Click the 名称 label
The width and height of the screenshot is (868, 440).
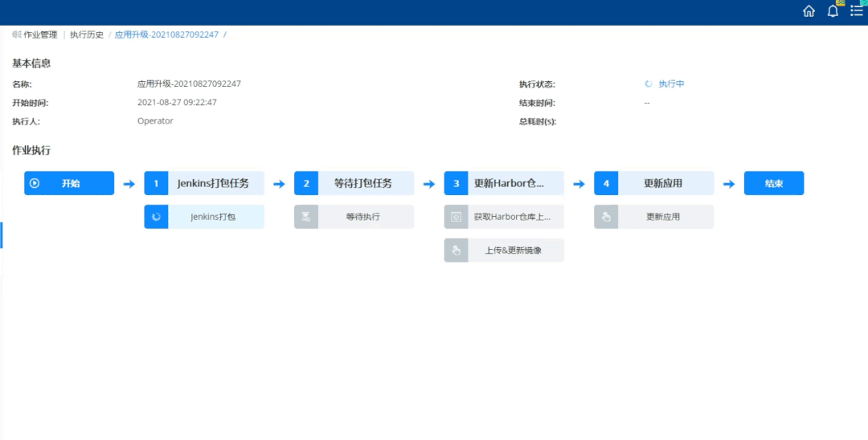(x=23, y=84)
